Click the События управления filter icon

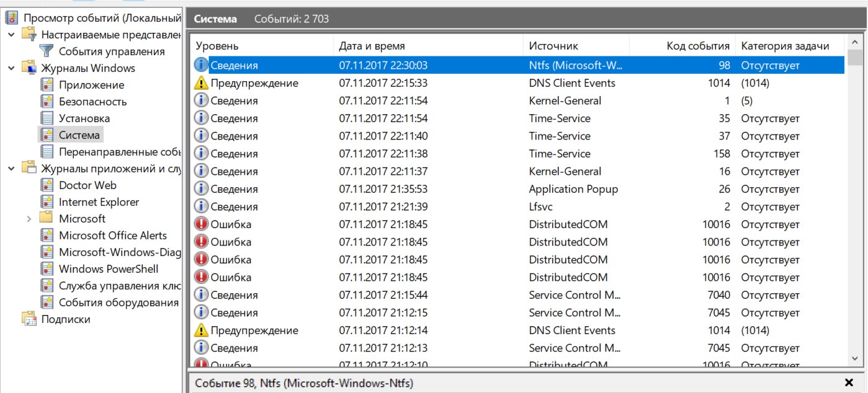coord(47,51)
